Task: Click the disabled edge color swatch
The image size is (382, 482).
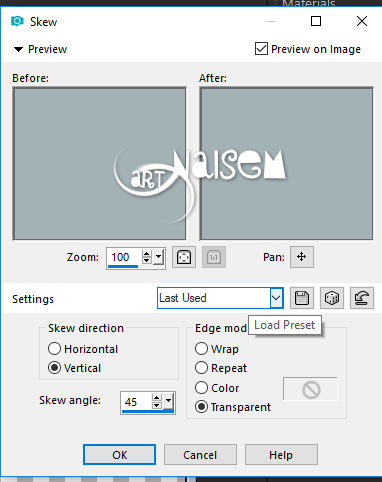Action: 311,389
